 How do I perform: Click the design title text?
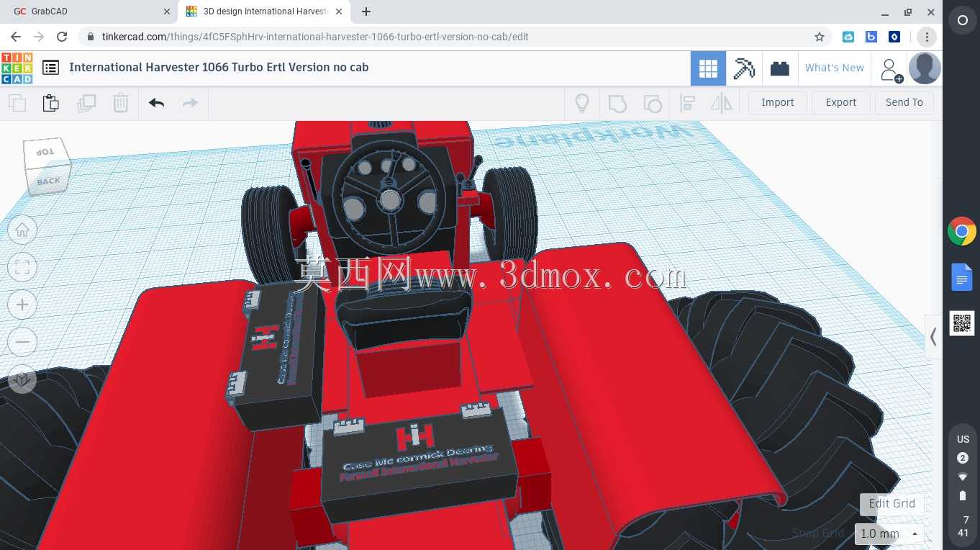(219, 68)
